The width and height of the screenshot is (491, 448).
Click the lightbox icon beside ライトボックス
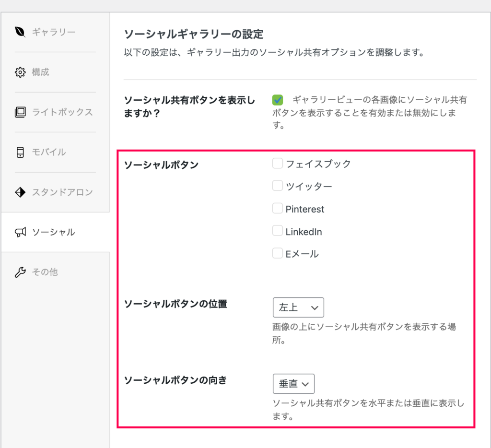click(x=20, y=112)
